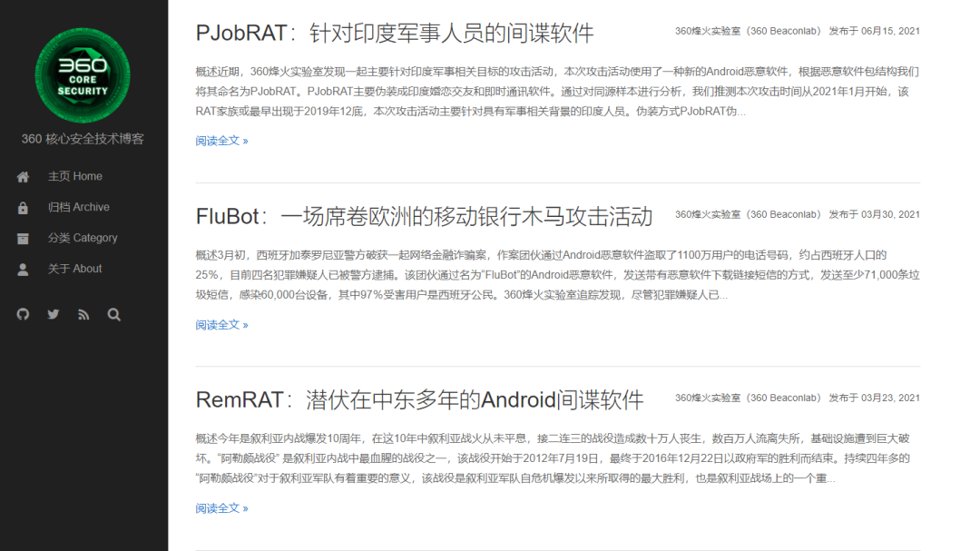This screenshot has width=980, height=551.
Task: Click the 360 Core Security logo
Action: point(83,75)
